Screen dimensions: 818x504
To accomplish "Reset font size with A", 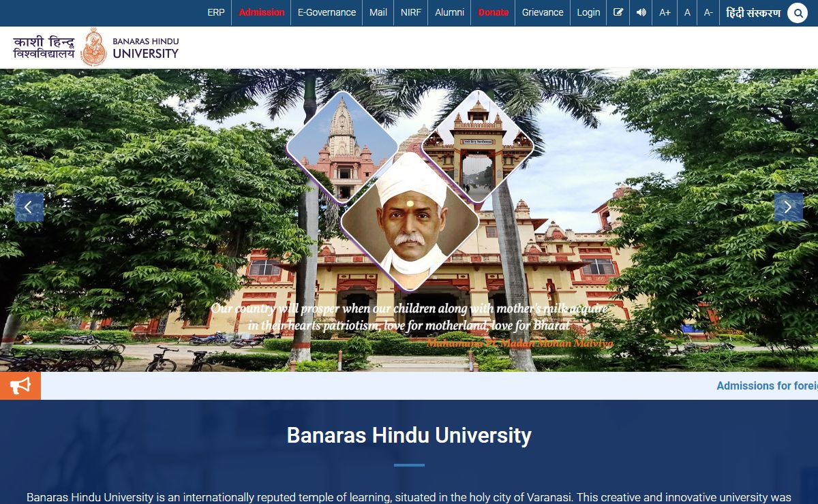I will 687,12.
